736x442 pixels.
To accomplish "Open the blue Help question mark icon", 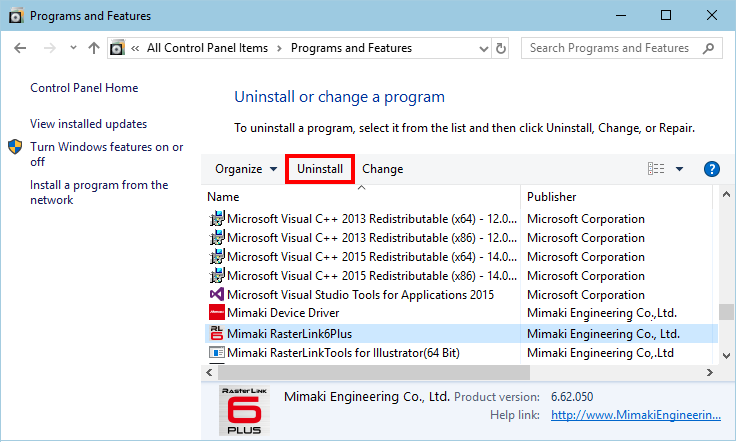I will click(x=712, y=169).
